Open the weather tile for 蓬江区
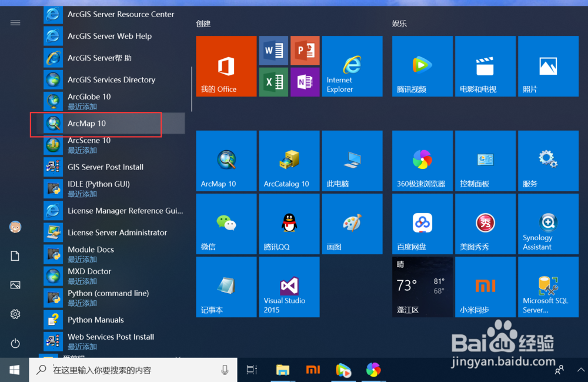 [422, 287]
